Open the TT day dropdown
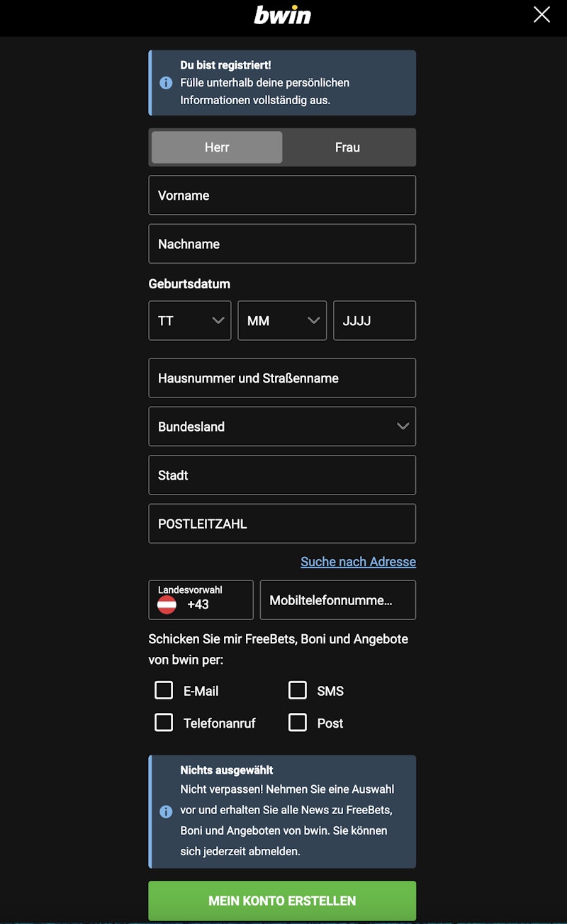Screen dimensions: 567x924 click(x=190, y=321)
